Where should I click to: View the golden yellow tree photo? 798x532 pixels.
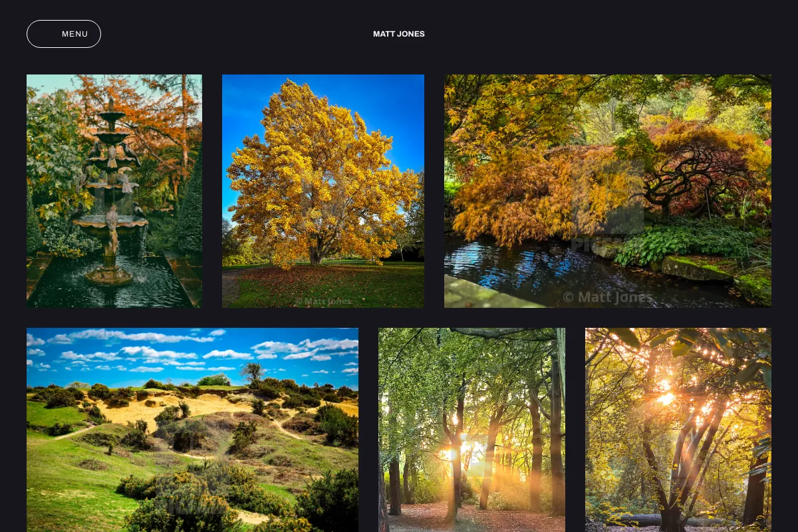tap(323, 191)
